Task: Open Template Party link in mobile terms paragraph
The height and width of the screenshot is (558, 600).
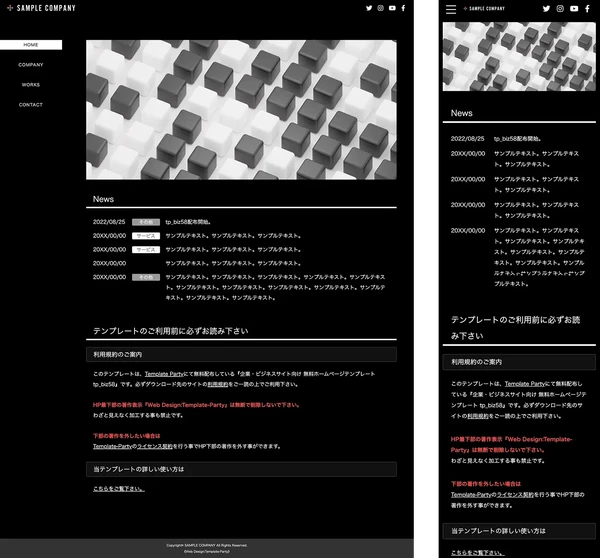Action: (525, 383)
